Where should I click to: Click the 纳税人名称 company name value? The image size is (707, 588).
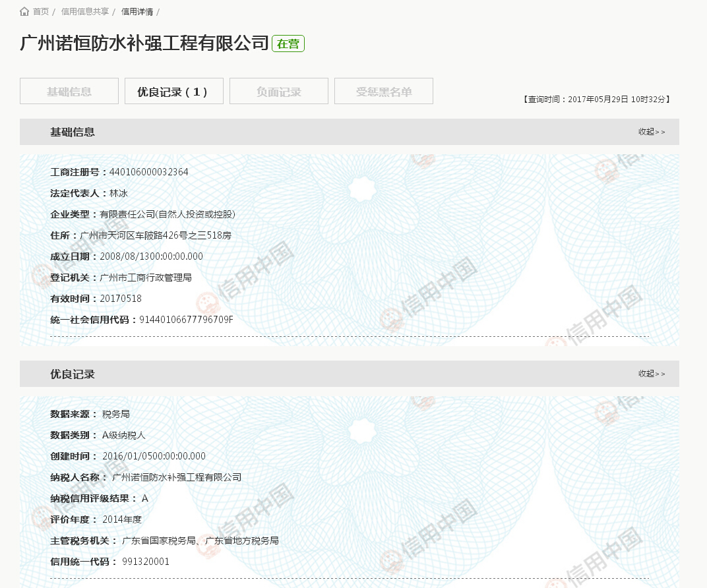177,477
